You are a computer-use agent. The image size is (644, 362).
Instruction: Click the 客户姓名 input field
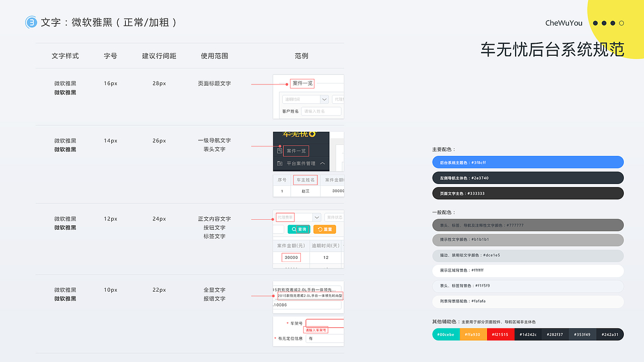coord(321,111)
